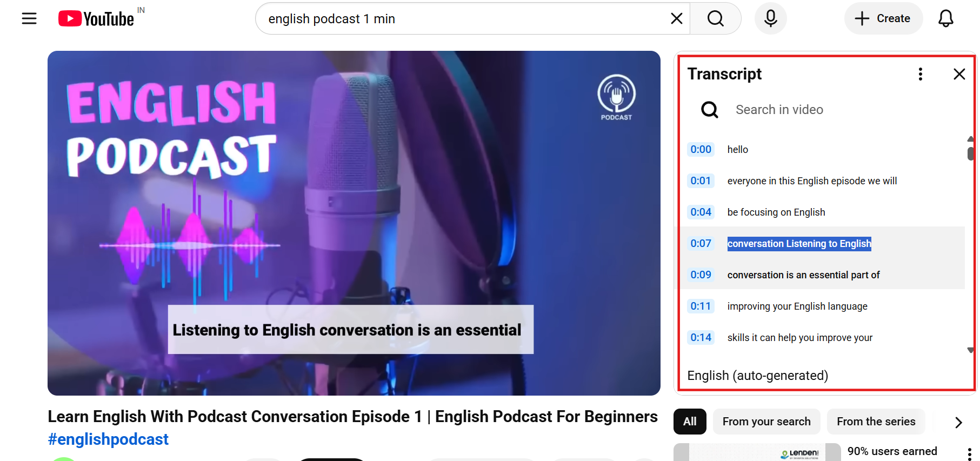980x461 pixels.
Task: Open transcript more options menu
Action: pyautogui.click(x=921, y=74)
